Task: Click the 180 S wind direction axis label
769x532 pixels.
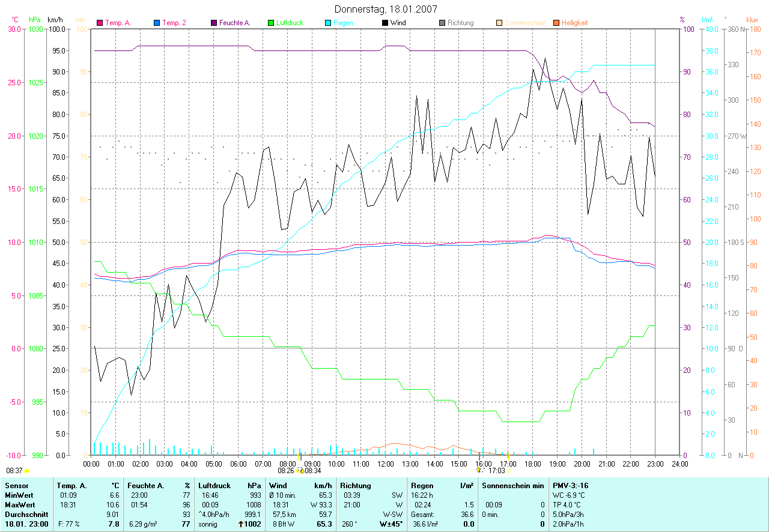Action: click(x=736, y=242)
